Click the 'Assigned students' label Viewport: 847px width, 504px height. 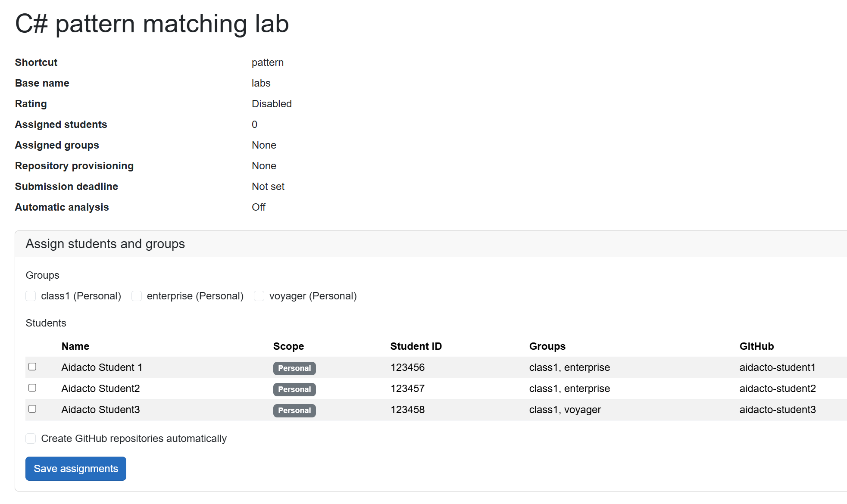pyautogui.click(x=61, y=124)
